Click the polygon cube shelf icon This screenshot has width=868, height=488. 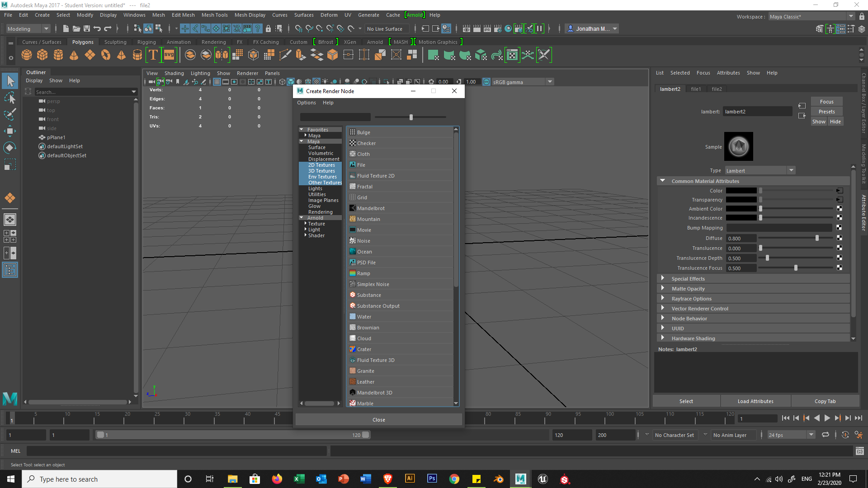[42, 55]
